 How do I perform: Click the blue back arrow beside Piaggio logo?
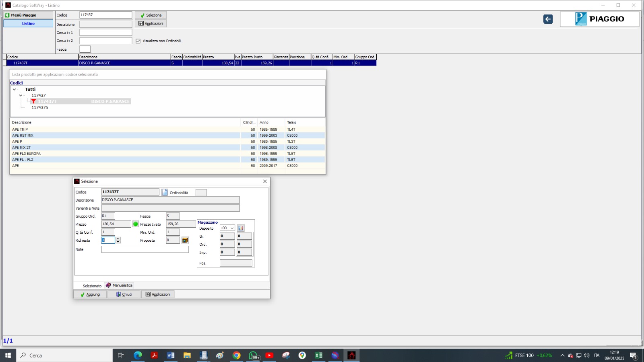click(x=548, y=19)
